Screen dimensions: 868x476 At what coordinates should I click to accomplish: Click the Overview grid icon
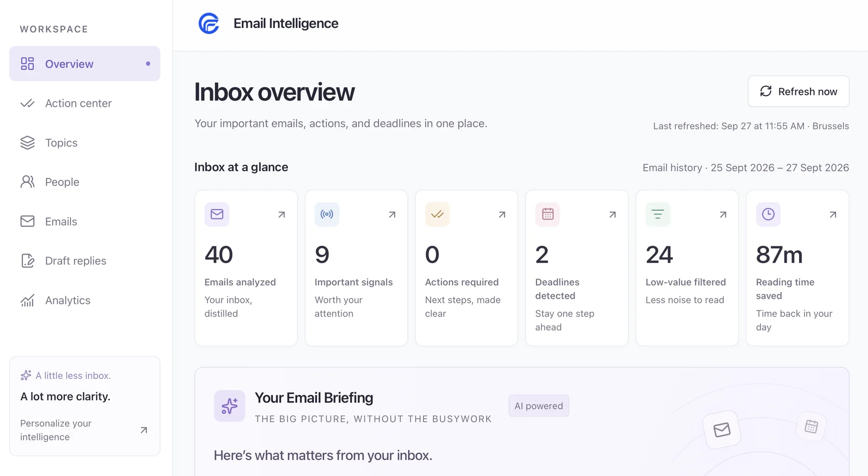[x=27, y=64]
